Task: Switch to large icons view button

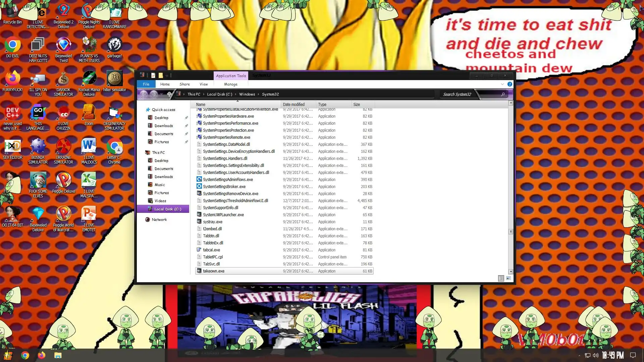Action: [x=508, y=278]
